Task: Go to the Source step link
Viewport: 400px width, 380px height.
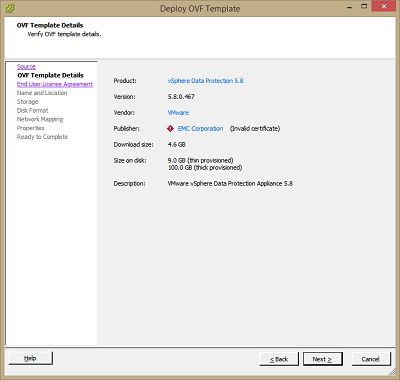Action: [x=26, y=67]
